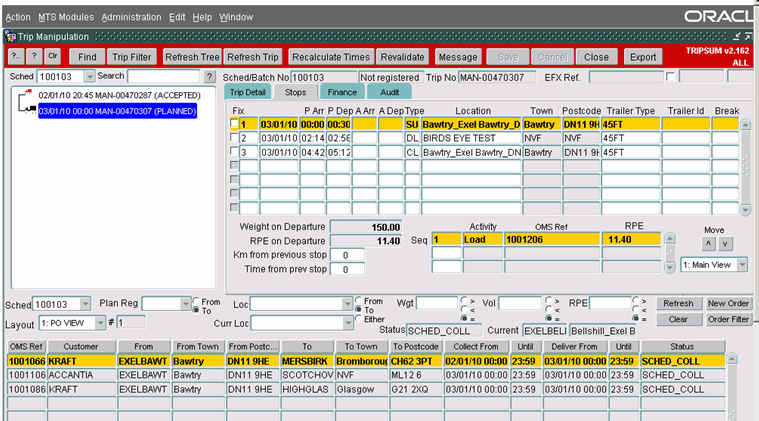Tick the Fix checkbox for stop 3

pyautogui.click(x=234, y=152)
